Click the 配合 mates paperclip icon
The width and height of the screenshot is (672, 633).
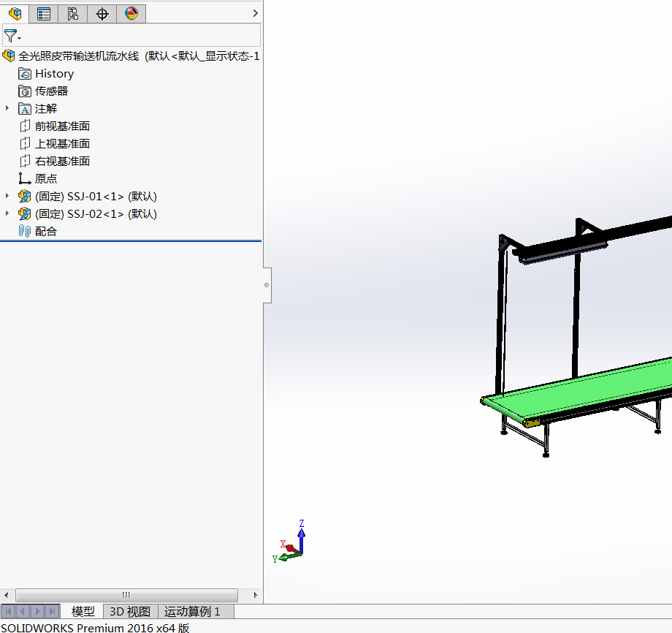tap(25, 232)
